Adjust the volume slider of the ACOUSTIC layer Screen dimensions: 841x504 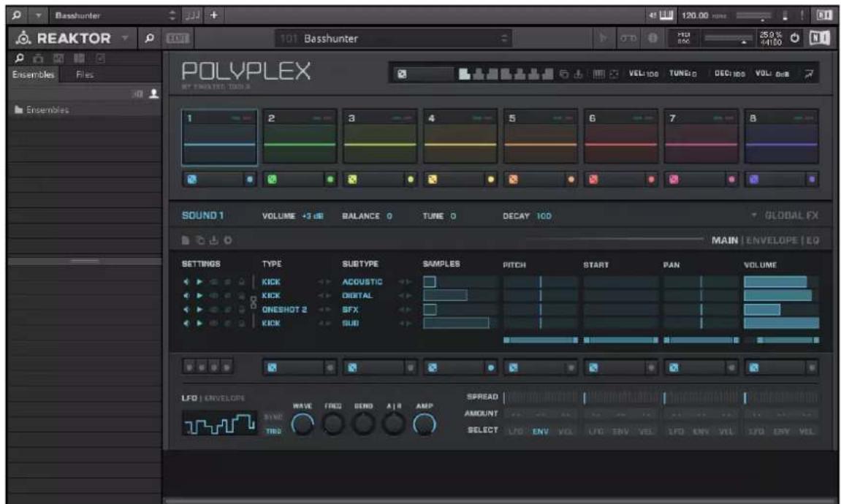pos(782,282)
